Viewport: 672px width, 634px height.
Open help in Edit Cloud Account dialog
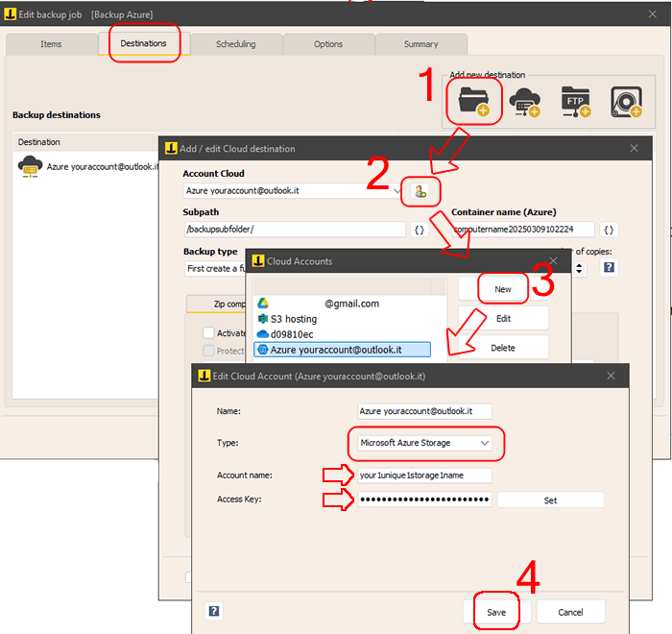(x=213, y=611)
